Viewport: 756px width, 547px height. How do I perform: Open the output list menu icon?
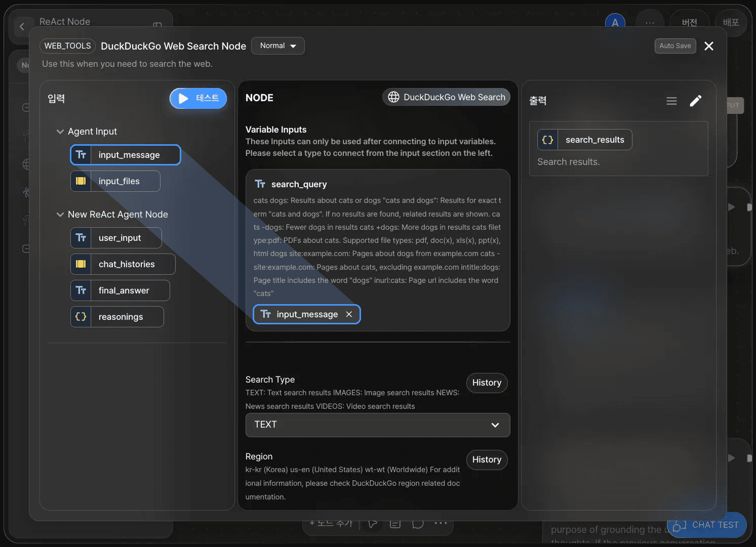(x=671, y=101)
